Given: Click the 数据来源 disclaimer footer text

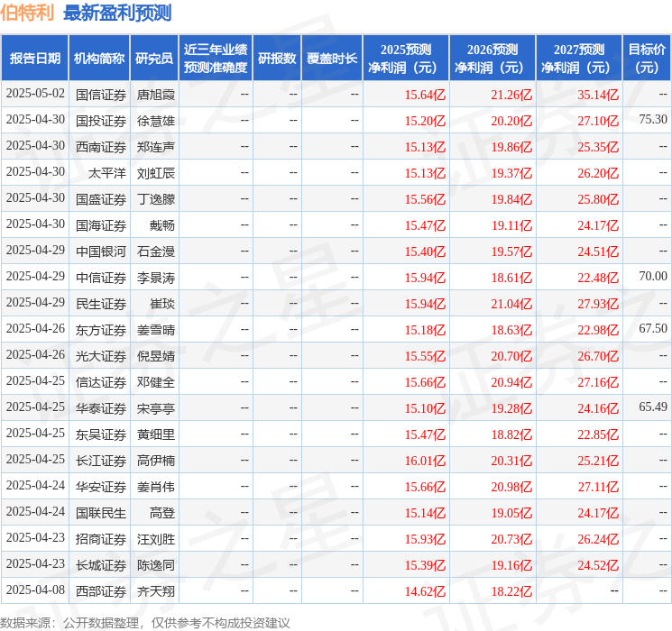Looking at the screenshot, I should pyautogui.click(x=145, y=623).
